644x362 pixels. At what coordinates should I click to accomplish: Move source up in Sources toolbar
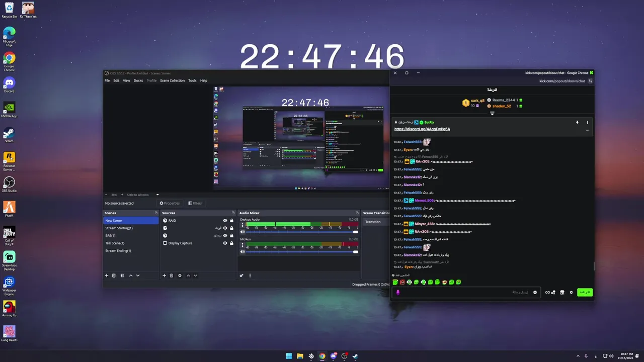click(188, 276)
